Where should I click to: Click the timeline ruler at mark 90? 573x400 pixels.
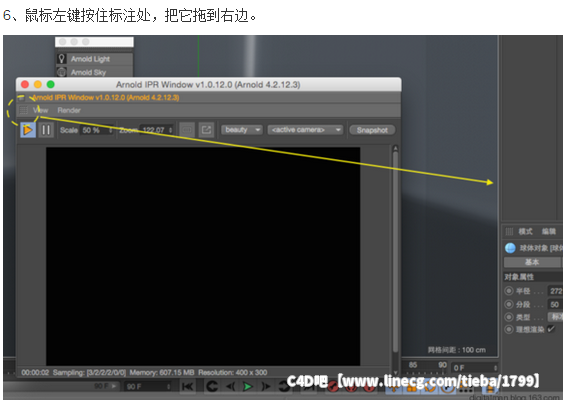[x=443, y=365]
